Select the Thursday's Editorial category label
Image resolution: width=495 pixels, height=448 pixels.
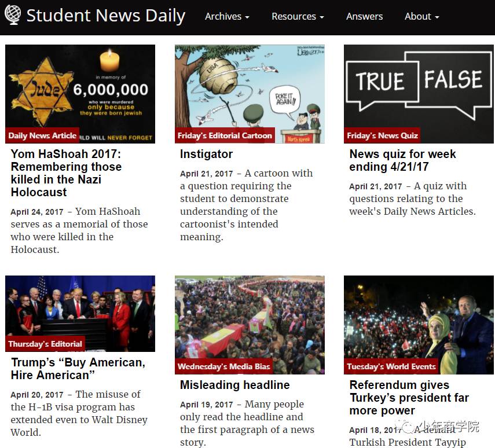pos(45,344)
